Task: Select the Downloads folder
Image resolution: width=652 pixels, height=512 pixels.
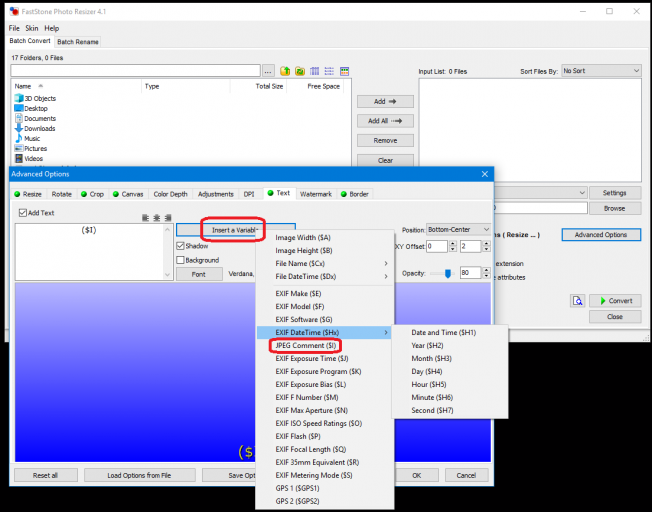Action: tap(35, 129)
